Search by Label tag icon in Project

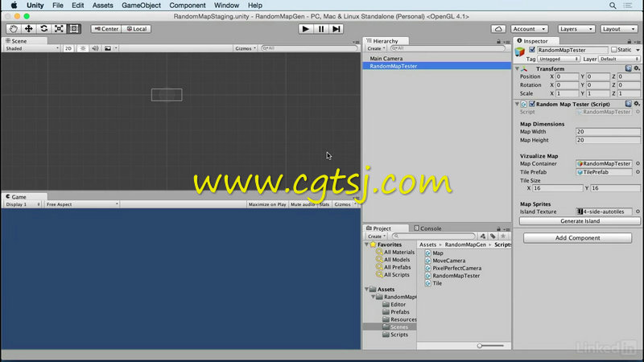coord(493,236)
